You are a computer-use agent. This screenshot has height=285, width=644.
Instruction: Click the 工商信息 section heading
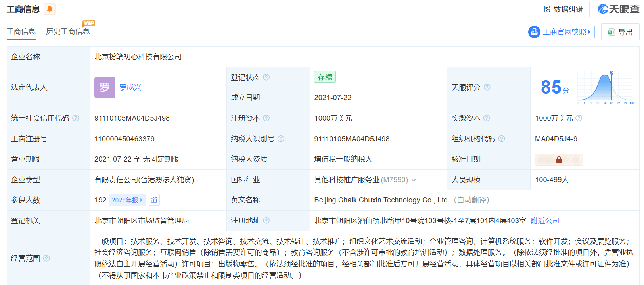(23, 9)
